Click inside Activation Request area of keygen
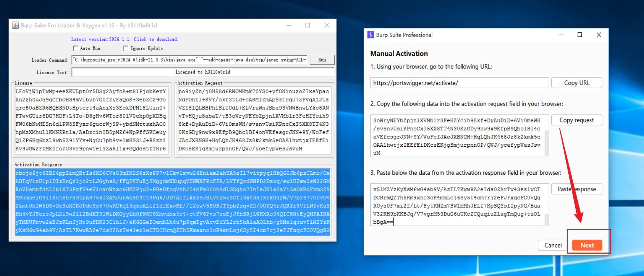 pyautogui.click(x=254, y=120)
